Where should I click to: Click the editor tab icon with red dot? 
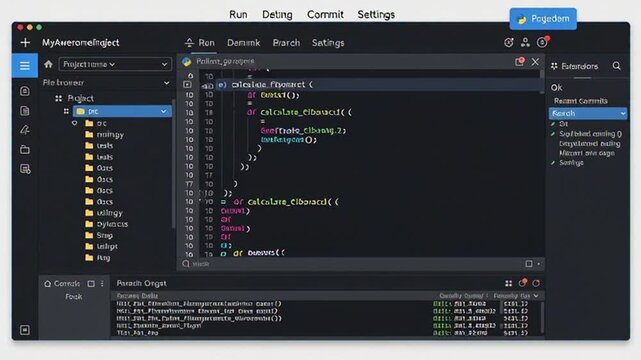pos(519,62)
